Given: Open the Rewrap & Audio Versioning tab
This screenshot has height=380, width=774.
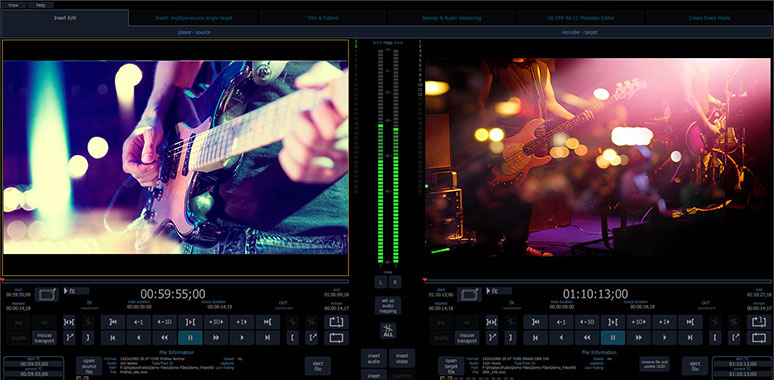Looking at the screenshot, I should pos(451,18).
